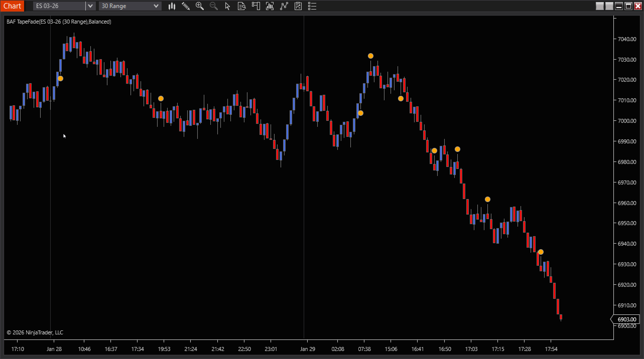Click the 07:38 time axis label
The width and height of the screenshot is (644, 359).
364,349
